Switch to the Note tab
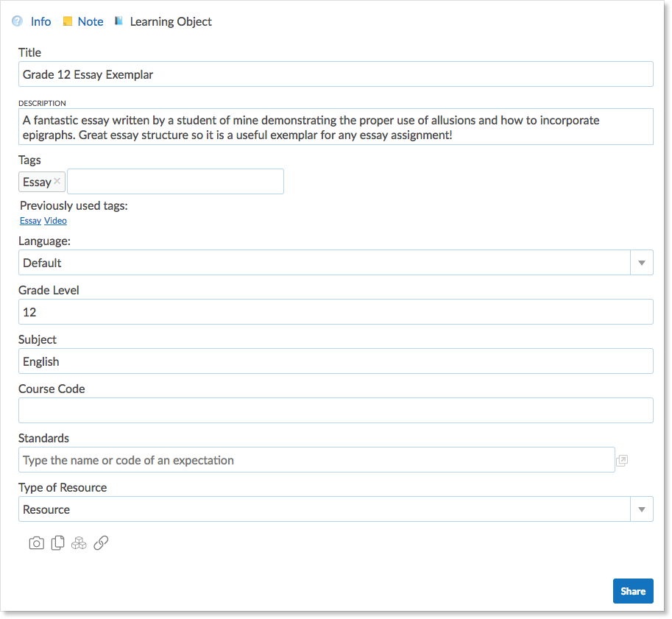672x619 pixels. (x=91, y=21)
